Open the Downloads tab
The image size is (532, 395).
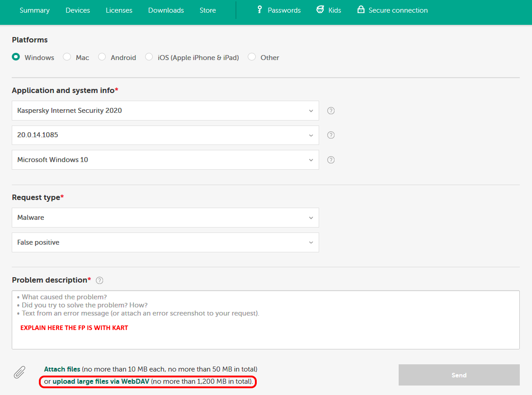click(166, 10)
